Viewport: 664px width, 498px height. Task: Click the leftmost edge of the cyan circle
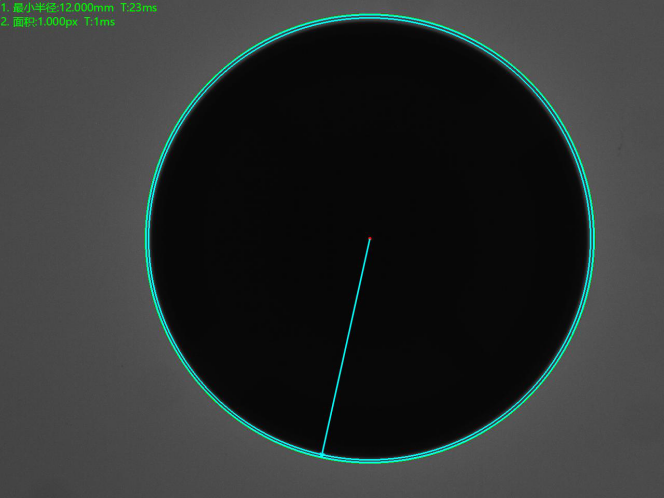click(x=147, y=238)
